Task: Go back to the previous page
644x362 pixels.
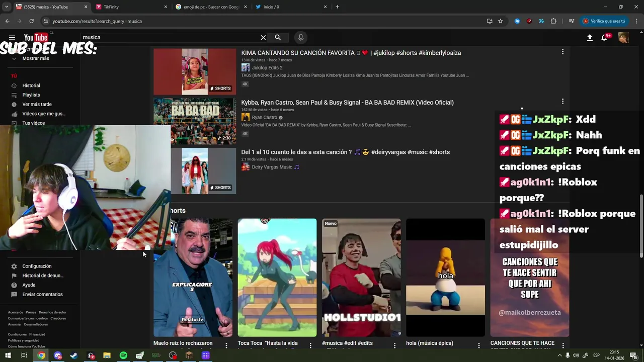Action: pos(7,21)
